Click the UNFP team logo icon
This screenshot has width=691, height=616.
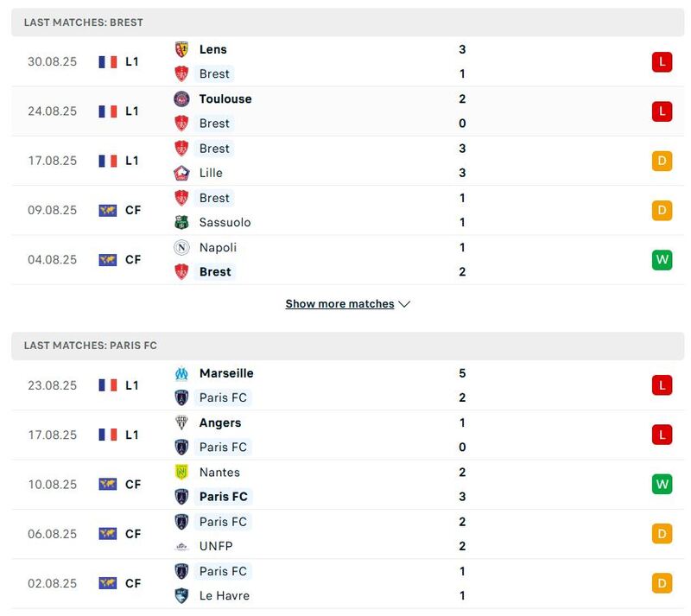point(181,546)
